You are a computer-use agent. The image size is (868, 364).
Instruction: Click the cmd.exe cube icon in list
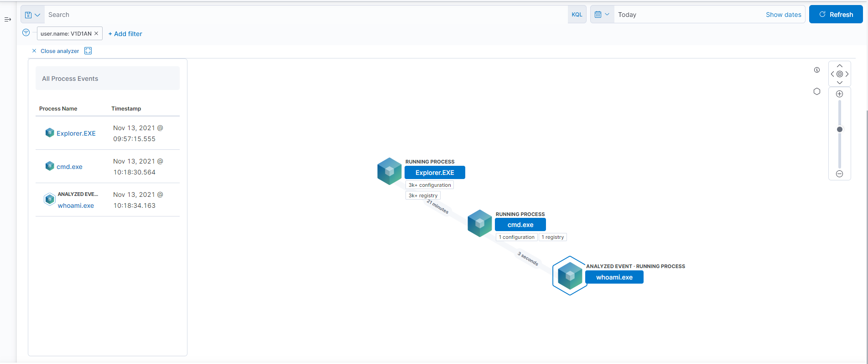pos(50,166)
